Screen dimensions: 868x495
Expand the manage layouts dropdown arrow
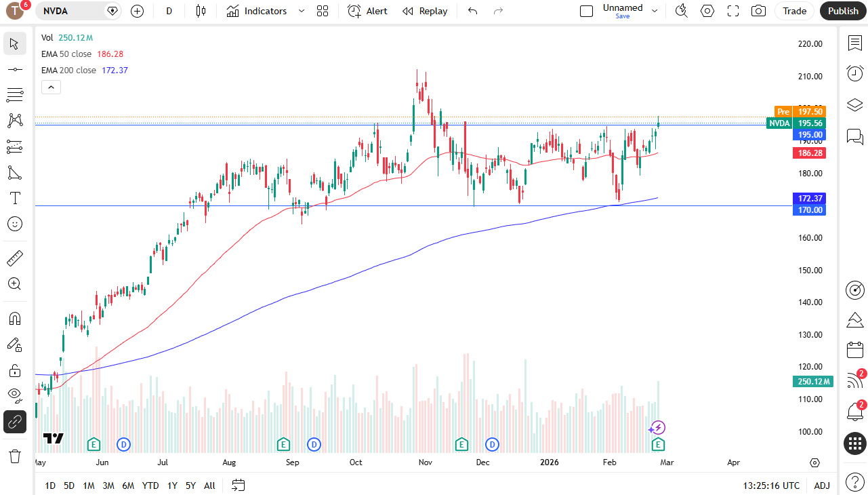click(655, 11)
